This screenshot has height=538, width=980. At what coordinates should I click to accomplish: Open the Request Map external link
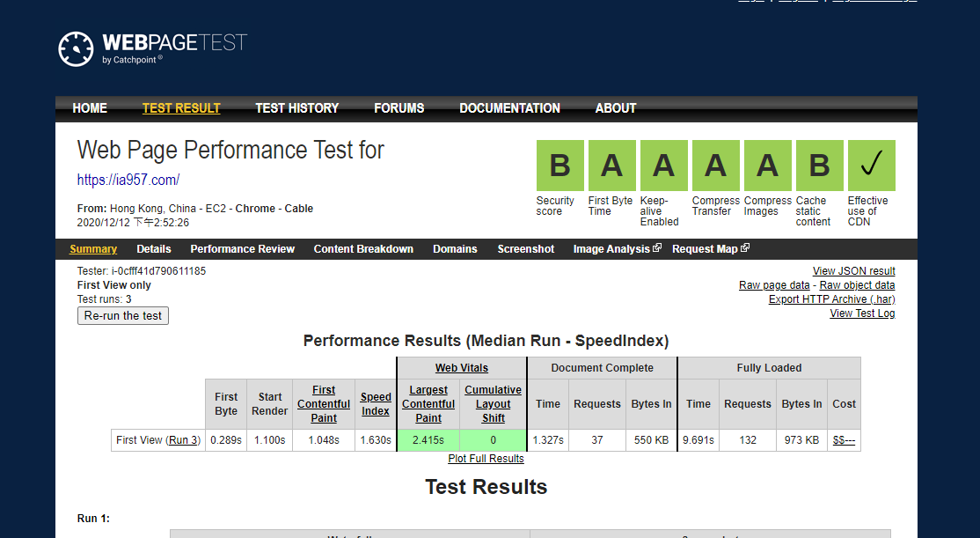[x=710, y=249]
